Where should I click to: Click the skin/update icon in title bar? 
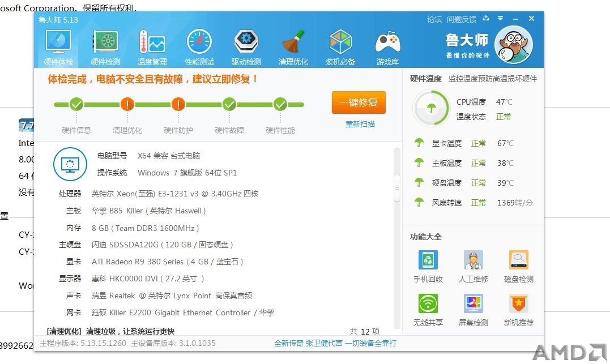click(486, 18)
